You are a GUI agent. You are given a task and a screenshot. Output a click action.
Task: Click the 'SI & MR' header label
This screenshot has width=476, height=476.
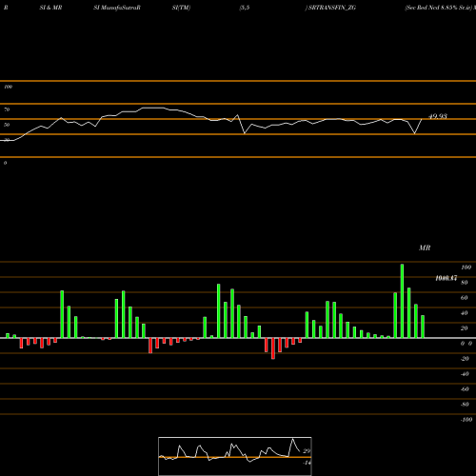(x=50, y=8)
